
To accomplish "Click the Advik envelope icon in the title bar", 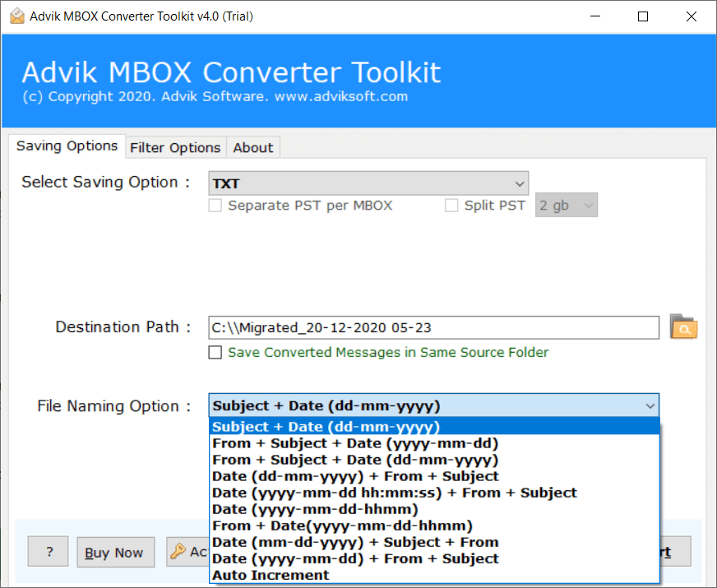I will (x=17, y=16).
